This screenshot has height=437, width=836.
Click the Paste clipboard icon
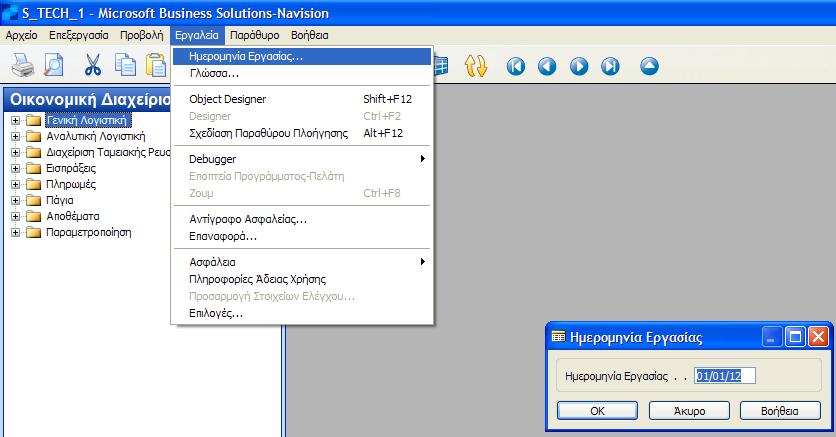point(156,66)
